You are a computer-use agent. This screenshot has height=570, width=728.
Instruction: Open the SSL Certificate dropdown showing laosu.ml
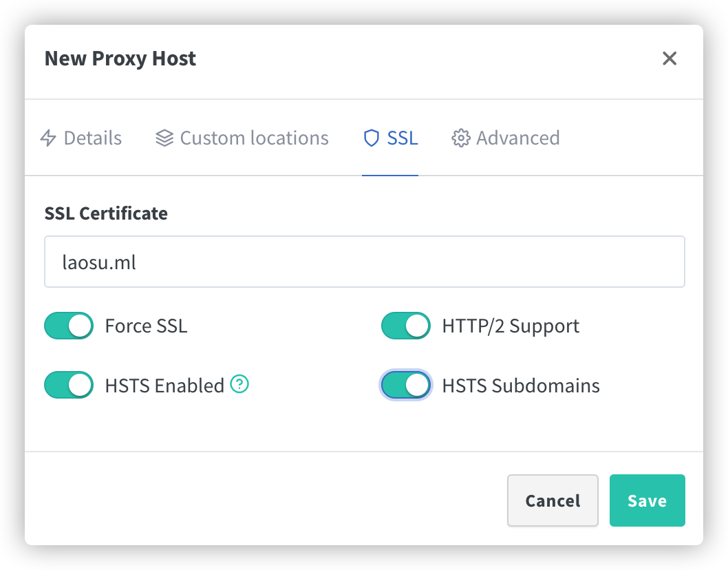[365, 262]
